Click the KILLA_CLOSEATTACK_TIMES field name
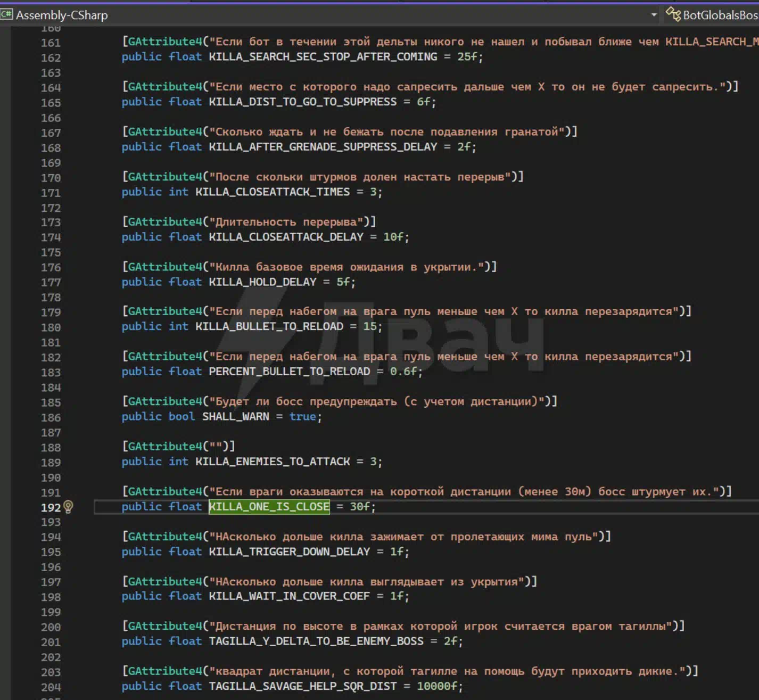This screenshot has height=700, width=759. point(272,192)
